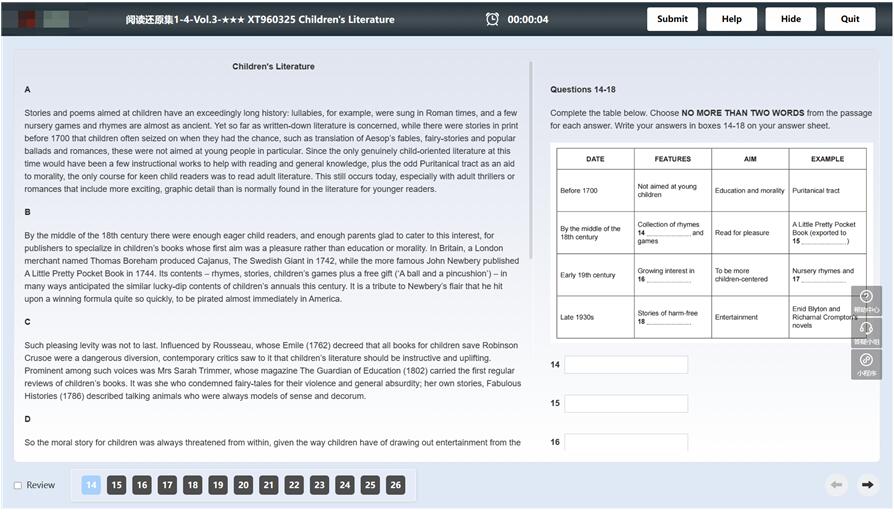
Task: Toggle the Review checkbox
Action: 18,485
